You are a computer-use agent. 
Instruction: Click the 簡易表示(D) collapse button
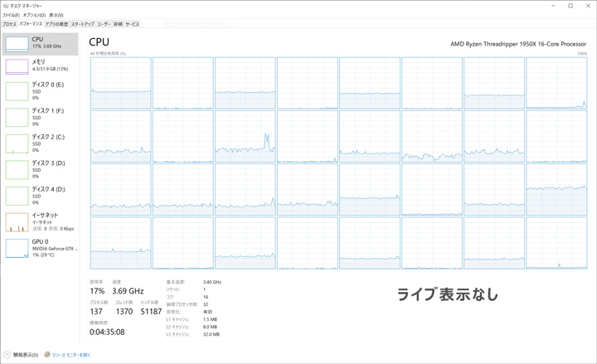click(21, 355)
